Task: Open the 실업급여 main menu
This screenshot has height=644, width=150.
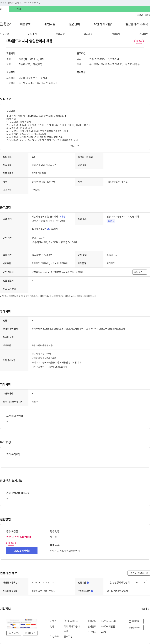Action: [x=74, y=24]
